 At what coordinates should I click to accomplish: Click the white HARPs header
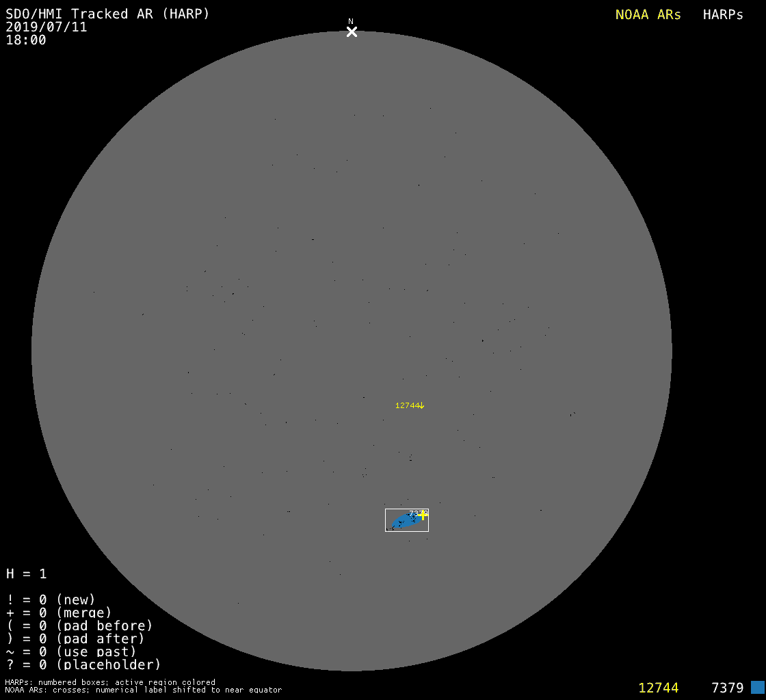723,15
